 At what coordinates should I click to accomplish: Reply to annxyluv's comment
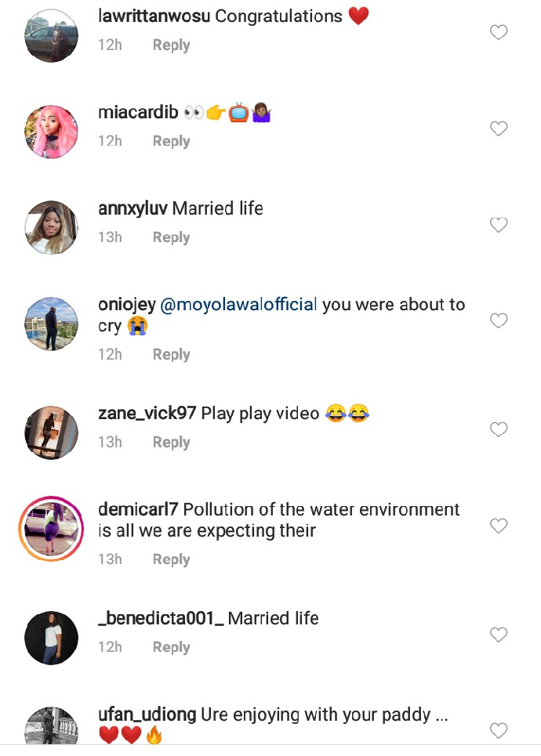coord(171,237)
